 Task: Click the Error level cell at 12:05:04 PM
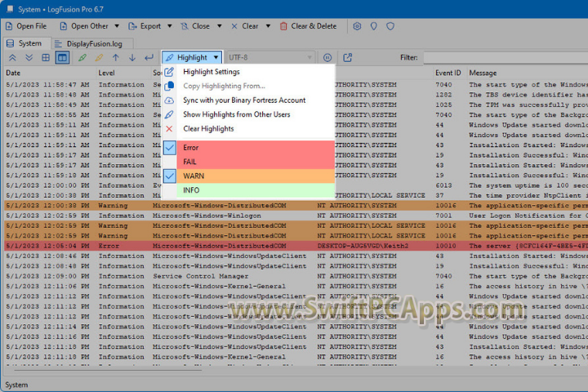pos(109,246)
